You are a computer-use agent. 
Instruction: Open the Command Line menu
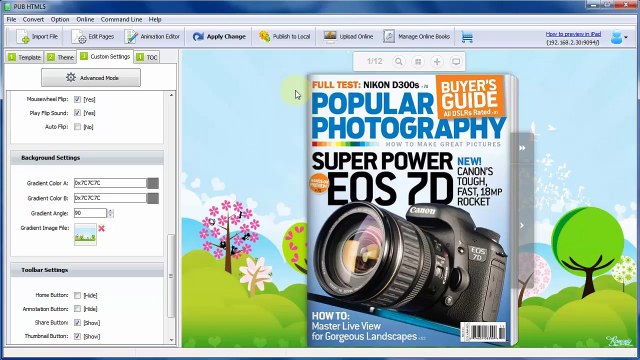(121, 19)
